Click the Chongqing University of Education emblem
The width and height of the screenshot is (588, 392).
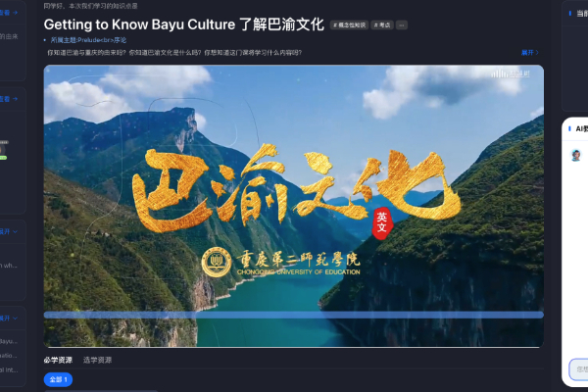tap(217, 263)
